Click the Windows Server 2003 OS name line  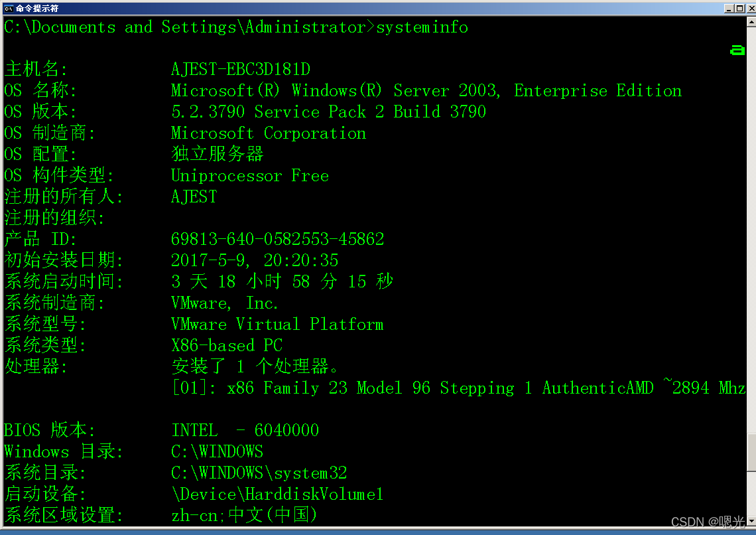coord(426,91)
